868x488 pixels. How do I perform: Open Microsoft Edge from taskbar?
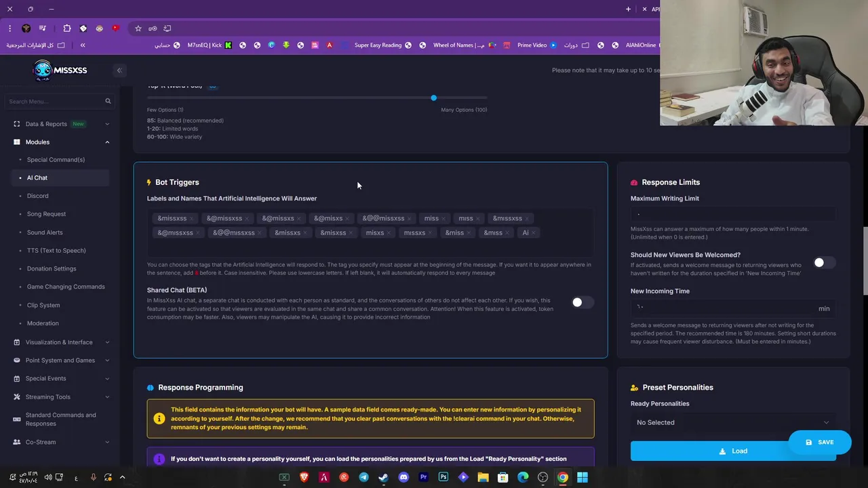pos(523,477)
